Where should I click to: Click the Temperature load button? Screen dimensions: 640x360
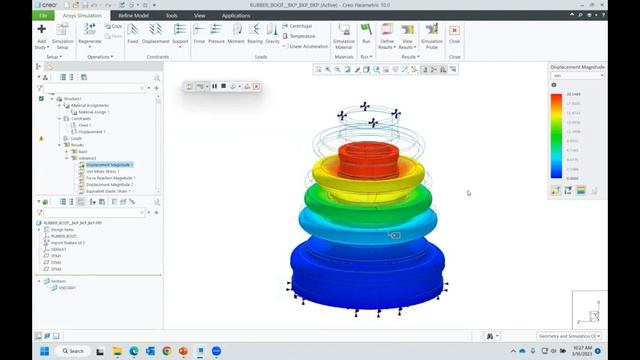click(x=299, y=36)
